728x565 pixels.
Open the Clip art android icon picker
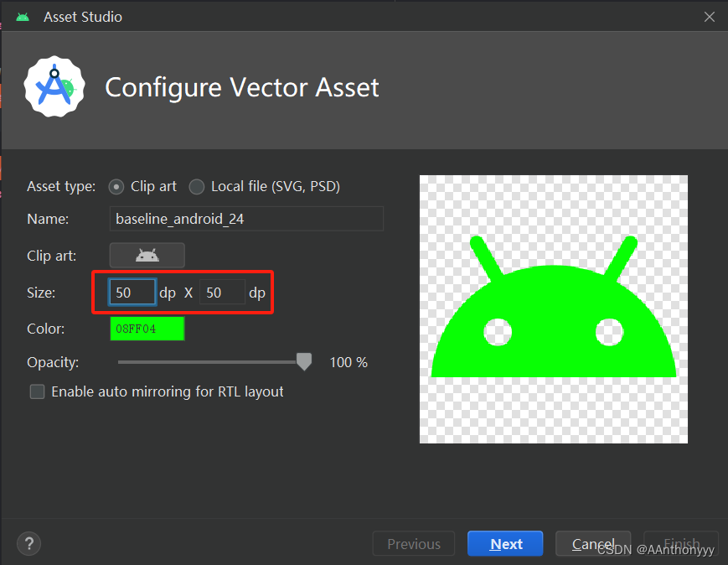pyautogui.click(x=147, y=255)
